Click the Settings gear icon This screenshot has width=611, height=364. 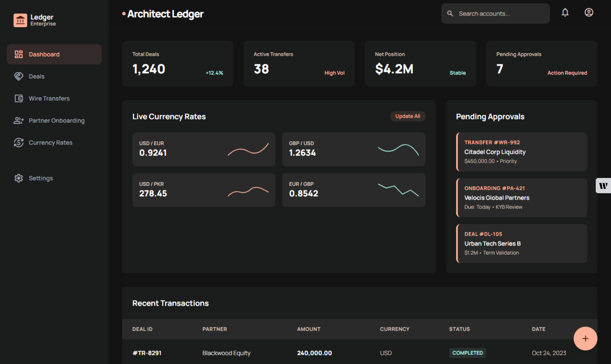coord(19,178)
